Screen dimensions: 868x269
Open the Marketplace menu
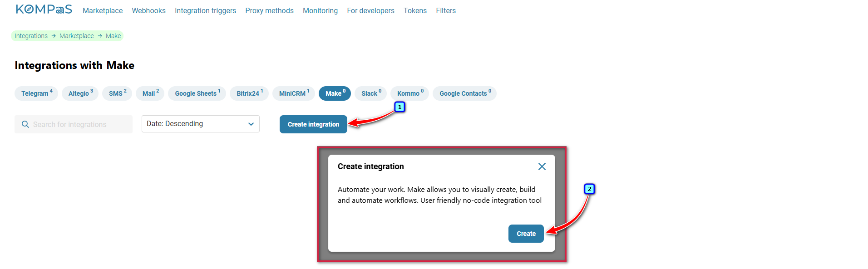(x=103, y=10)
